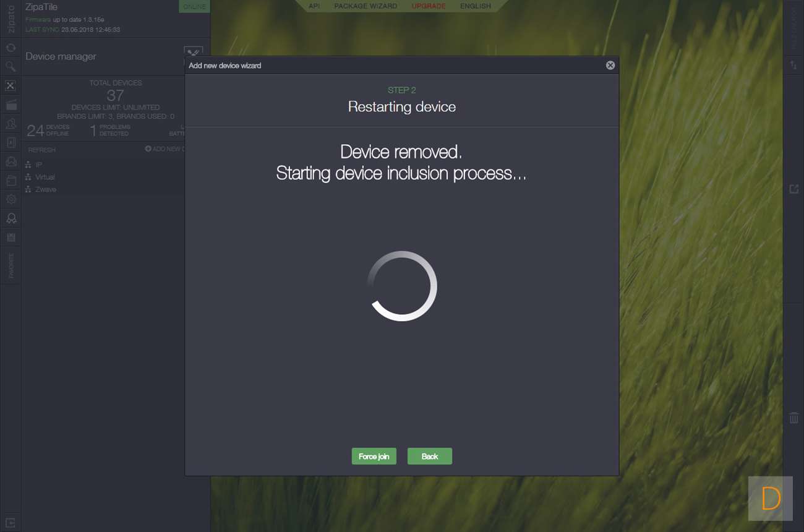Click the Firmware label under ZipaTile

coord(38,20)
